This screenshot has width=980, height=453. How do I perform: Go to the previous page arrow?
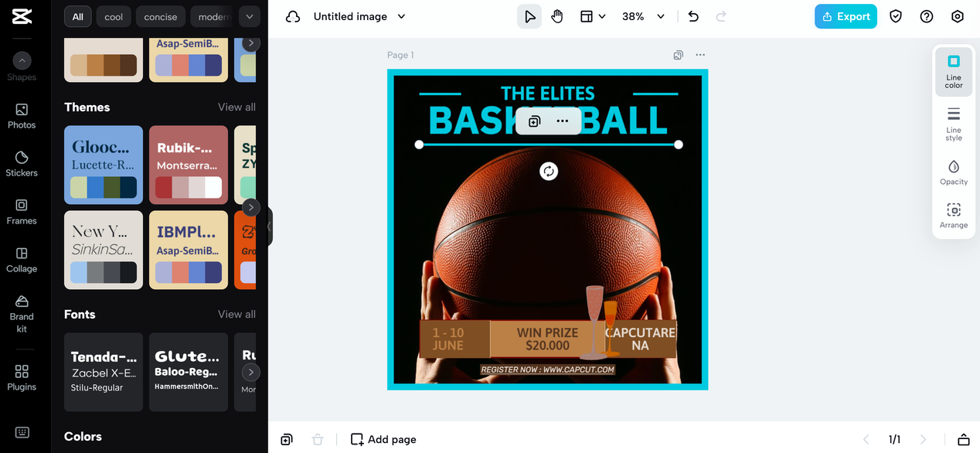coord(866,439)
